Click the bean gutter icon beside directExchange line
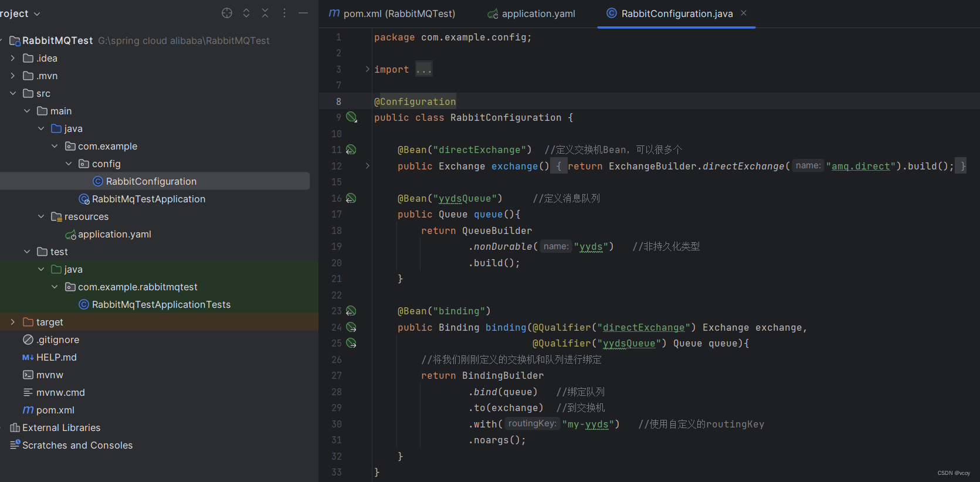980x482 pixels. (x=351, y=150)
